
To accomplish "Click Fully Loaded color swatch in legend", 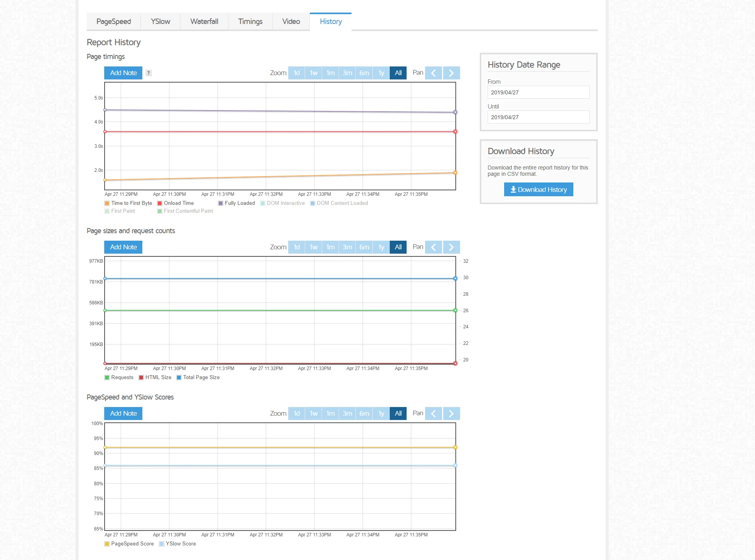I will point(221,203).
